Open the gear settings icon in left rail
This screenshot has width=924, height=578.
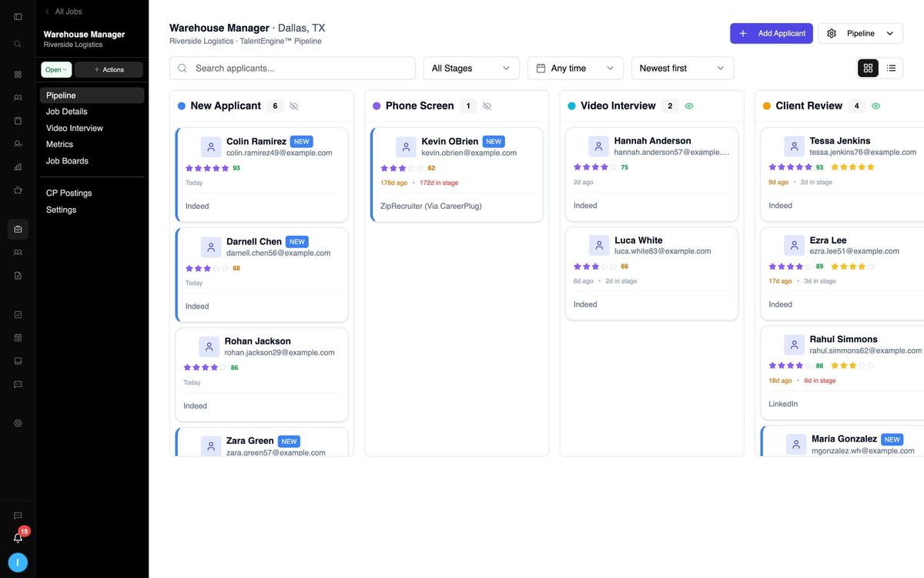[18, 423]
